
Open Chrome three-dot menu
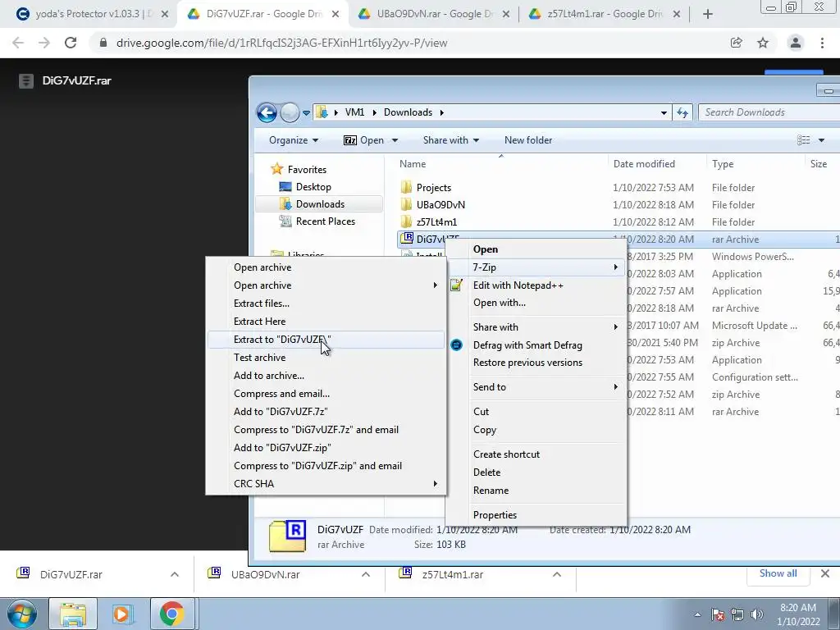[x=822, y=43]
